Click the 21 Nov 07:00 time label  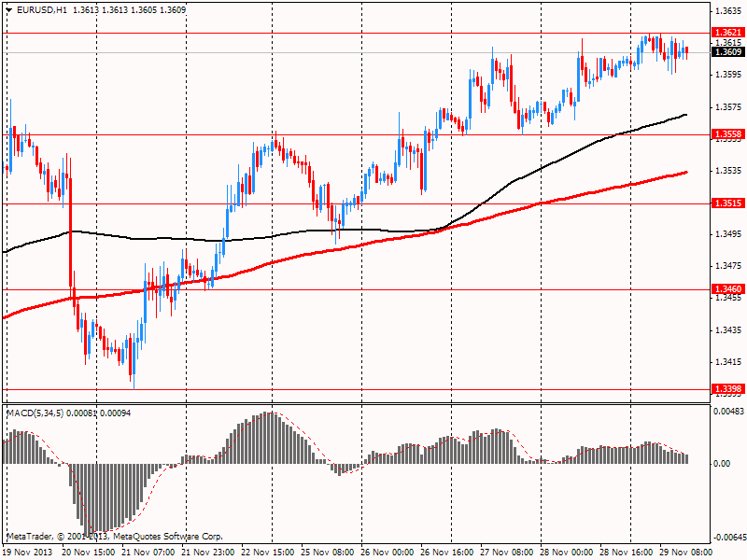148,553
